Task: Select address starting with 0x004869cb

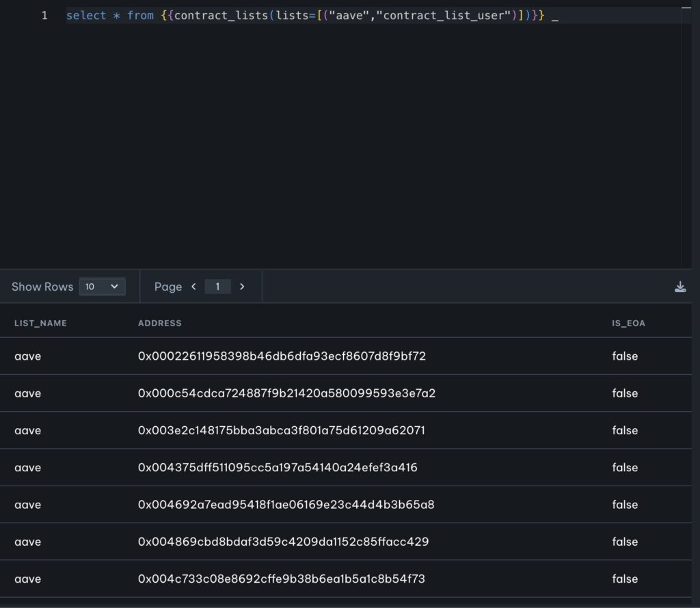Action: coord(283,542)
